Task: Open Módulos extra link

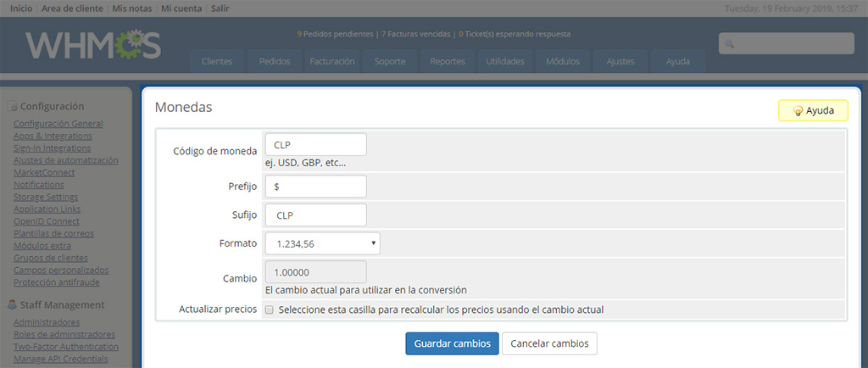Action: [42, 245]
